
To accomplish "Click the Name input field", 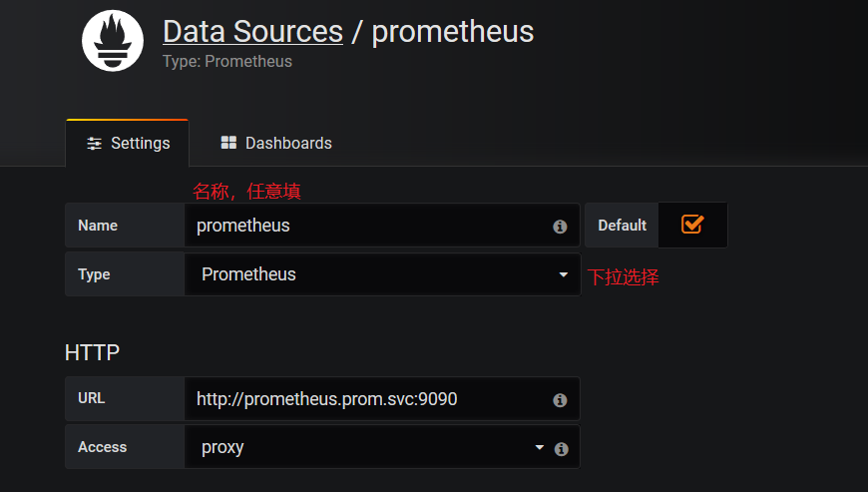I will (x=369, y=226).
